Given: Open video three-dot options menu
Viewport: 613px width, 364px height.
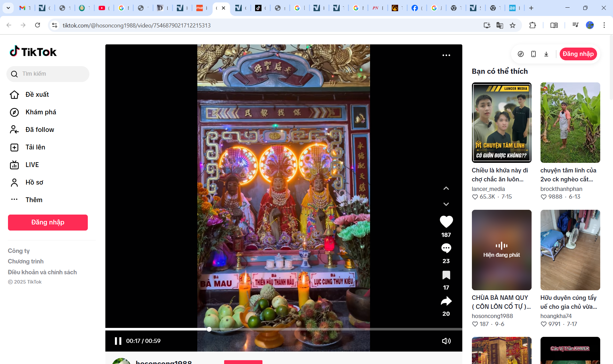Looking at the screenshot, I should coord(446,55).
